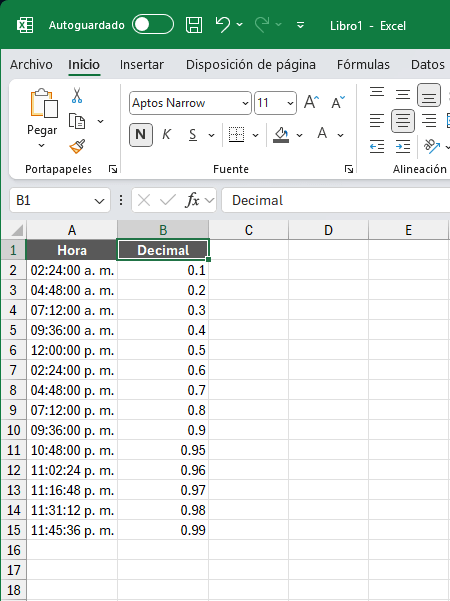Select the cell containing 0.95
Viewport: 450px width, 601px height.
[x=163, y=450]
